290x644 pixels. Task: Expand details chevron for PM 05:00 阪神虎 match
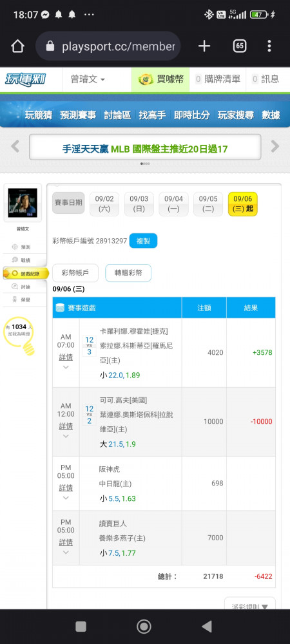point(66,498)
